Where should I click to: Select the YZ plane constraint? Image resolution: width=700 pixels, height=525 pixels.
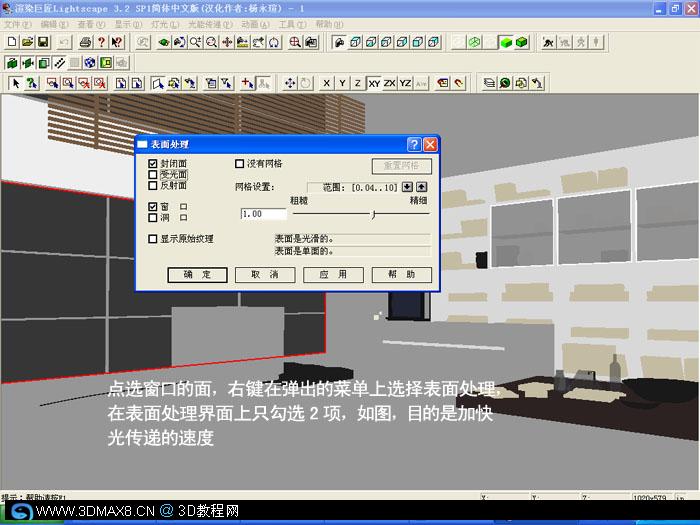405,83
